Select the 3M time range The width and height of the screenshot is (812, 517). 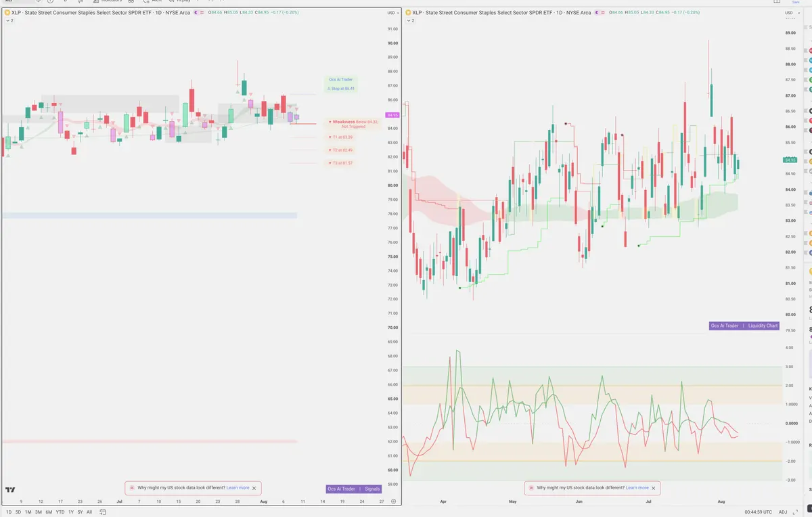pos(39,512)
